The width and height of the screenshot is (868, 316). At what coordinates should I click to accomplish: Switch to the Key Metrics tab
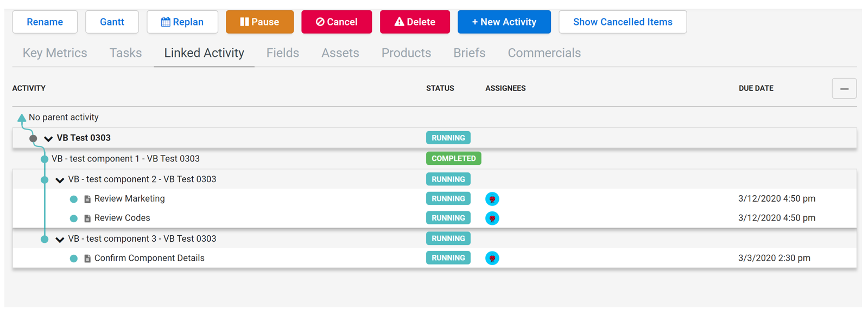coord(55,53)
